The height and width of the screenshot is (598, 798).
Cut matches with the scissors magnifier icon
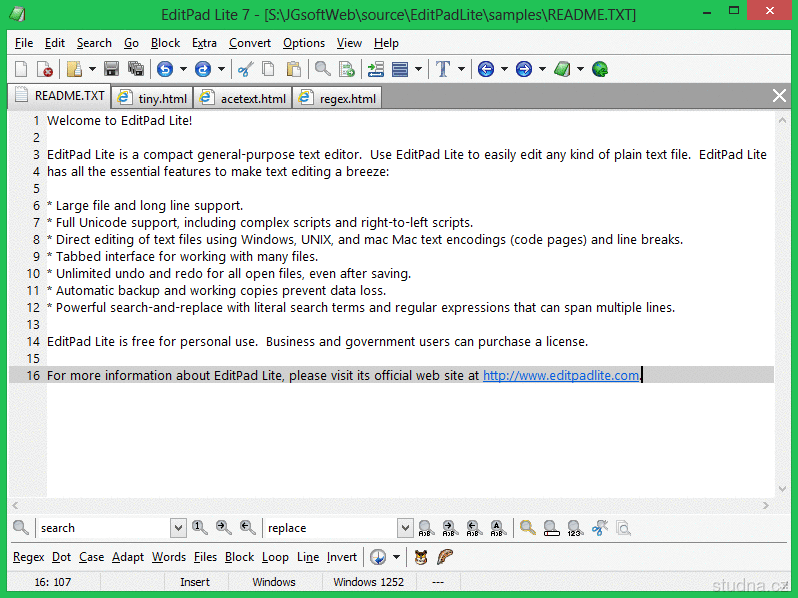click(600, 528)
